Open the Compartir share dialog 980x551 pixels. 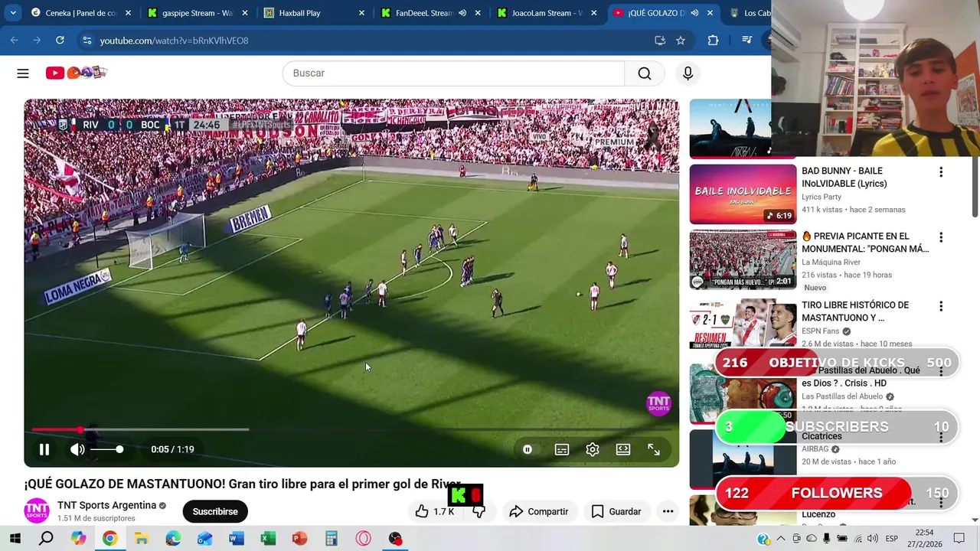538,511
